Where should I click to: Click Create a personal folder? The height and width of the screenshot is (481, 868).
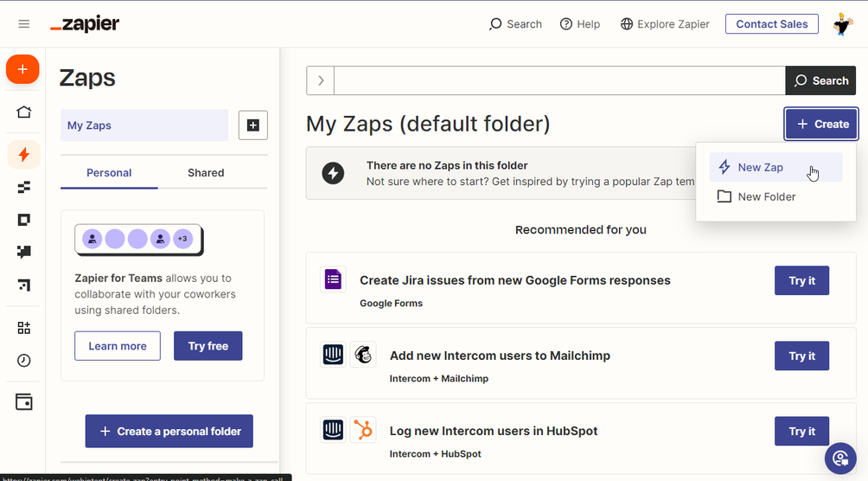tap(169, 431)
